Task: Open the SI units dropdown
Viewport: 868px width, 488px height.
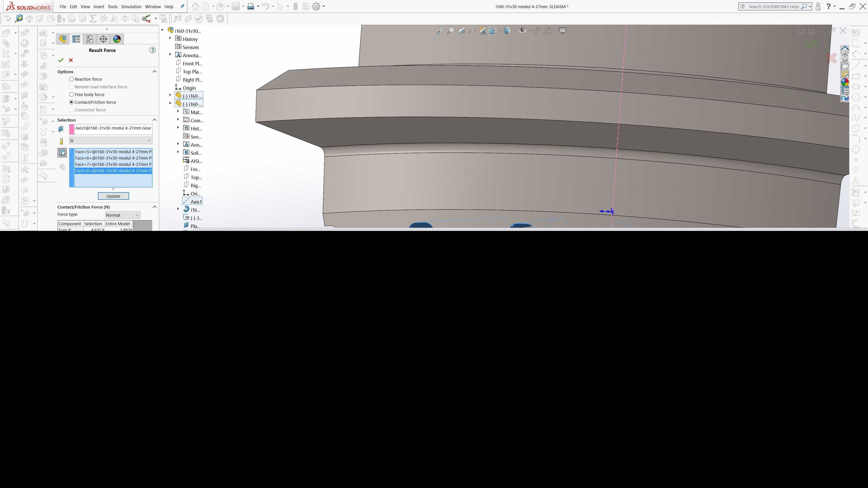Action: tap(111, 141)
